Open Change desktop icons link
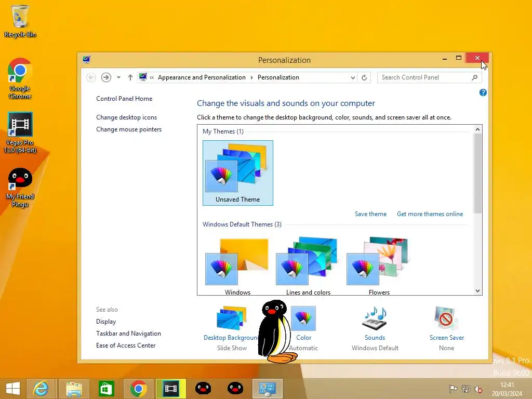 coord(127,117)
